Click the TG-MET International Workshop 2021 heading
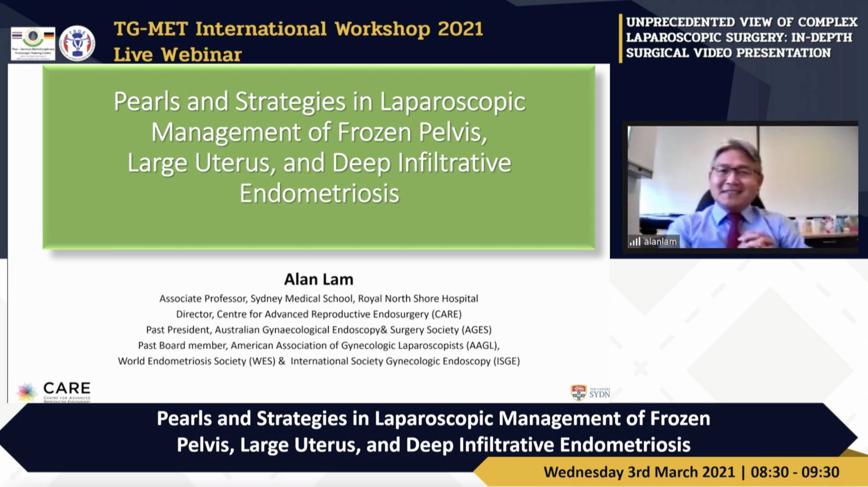 click(298, 29)
